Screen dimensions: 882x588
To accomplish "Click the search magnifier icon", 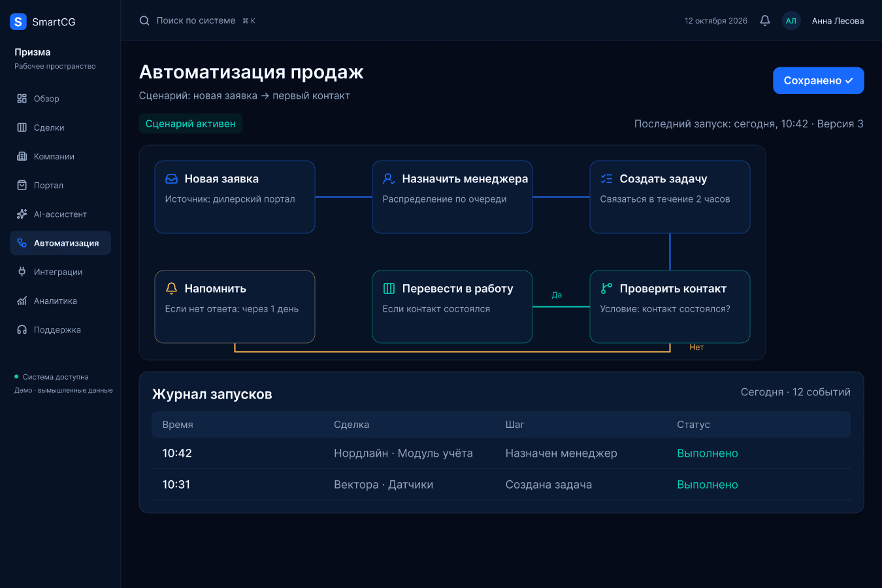I will click(144, 21).
